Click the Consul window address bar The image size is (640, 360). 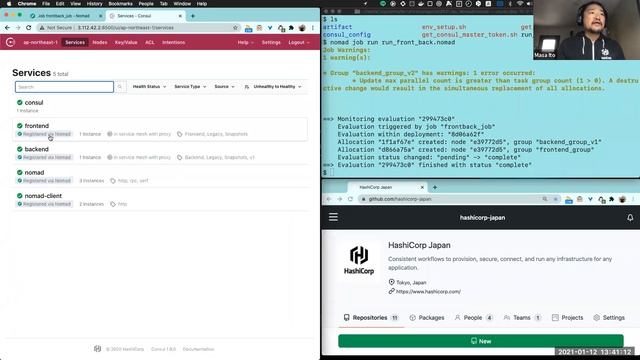pyautogui.click(x=139, y=28)
